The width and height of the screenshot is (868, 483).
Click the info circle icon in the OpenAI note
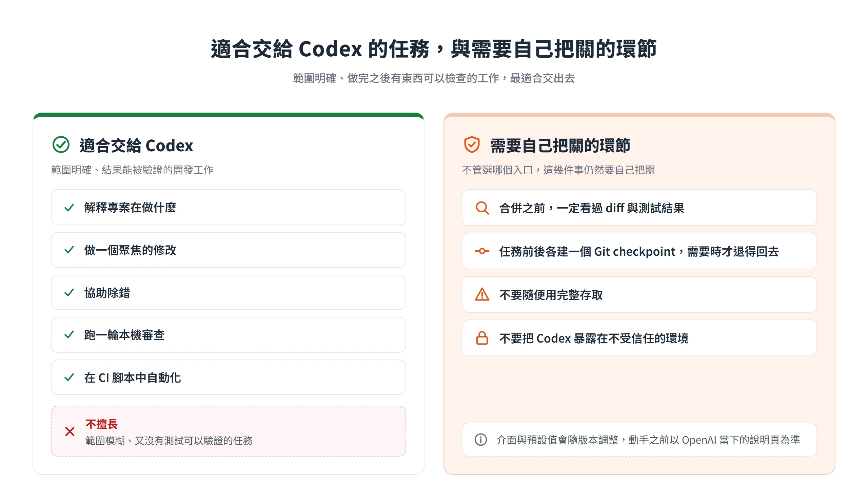click(481, 440)
